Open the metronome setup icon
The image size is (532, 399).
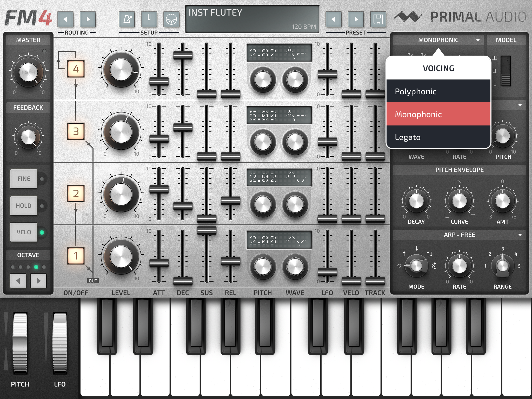(127, 19)
